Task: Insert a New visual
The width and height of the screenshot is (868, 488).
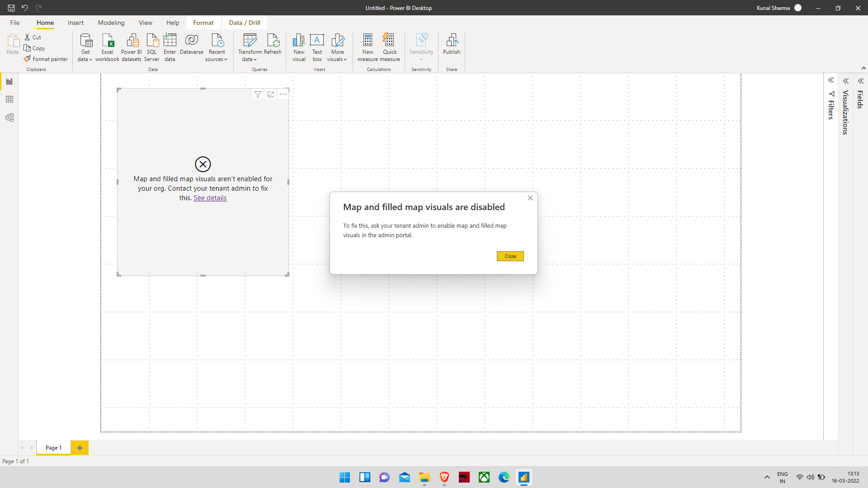Action: click(299, 47)
